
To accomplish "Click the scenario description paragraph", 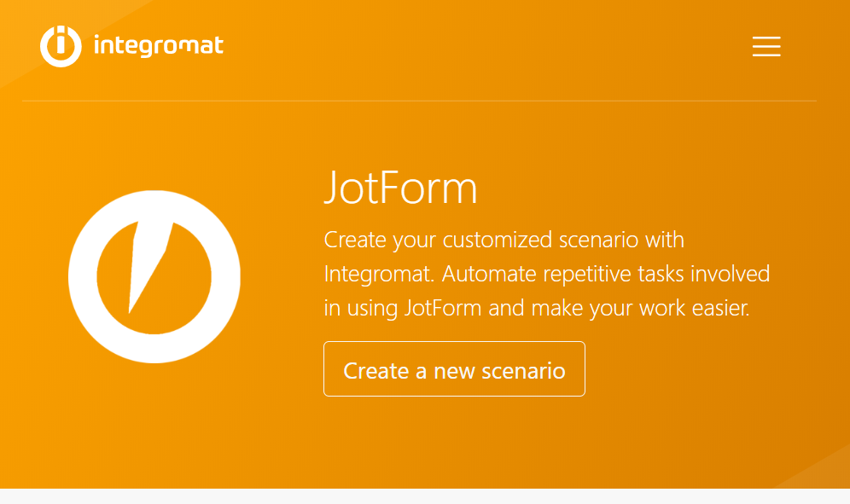I will [x=546, y=274].
